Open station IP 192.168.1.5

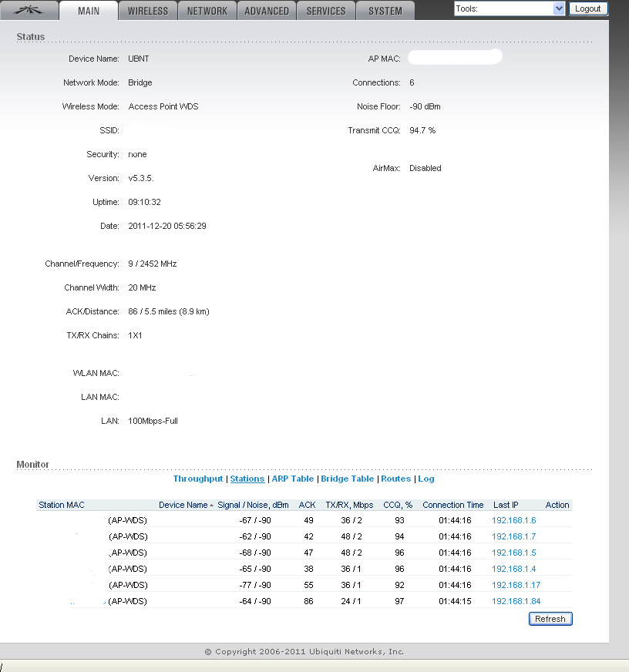(x=513, y=553)
